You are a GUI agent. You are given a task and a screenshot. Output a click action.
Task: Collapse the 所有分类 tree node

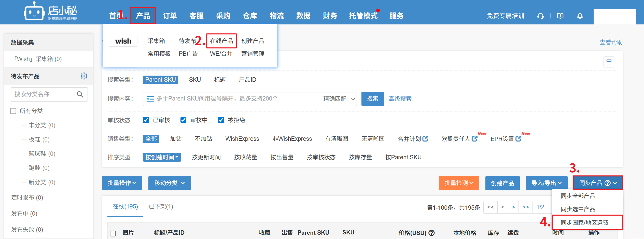click(13, 111)
